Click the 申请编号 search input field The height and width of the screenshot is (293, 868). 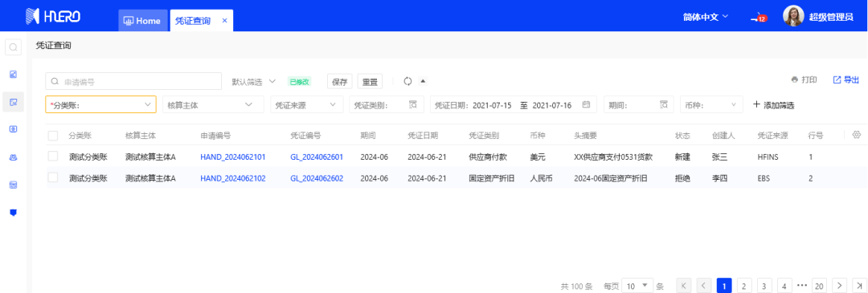pyautogui.click(x=133, y=81)
